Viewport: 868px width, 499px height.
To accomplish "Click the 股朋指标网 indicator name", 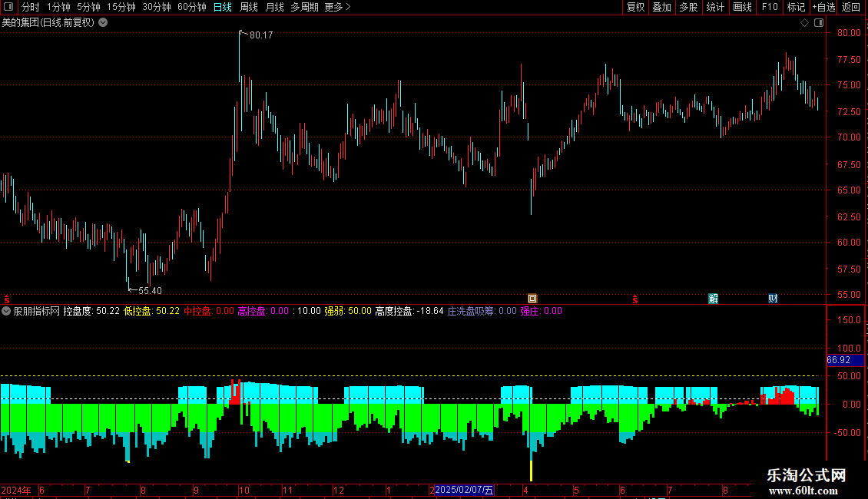I will click(37, 311).
